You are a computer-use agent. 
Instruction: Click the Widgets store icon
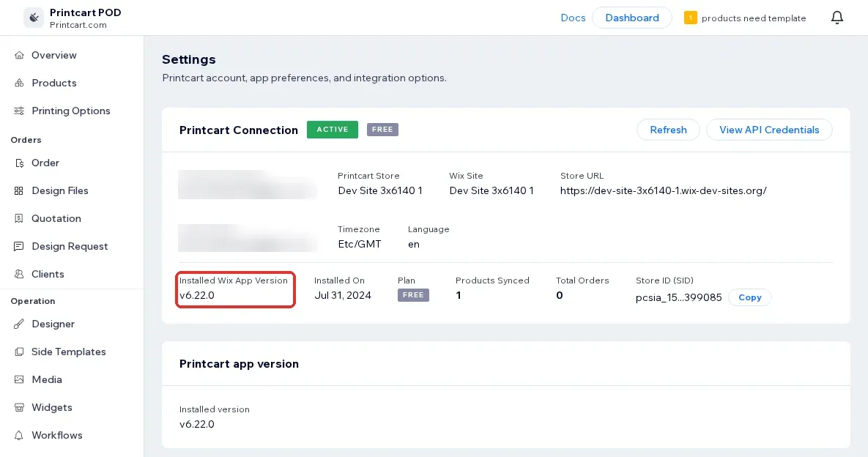tap(19, 407)
